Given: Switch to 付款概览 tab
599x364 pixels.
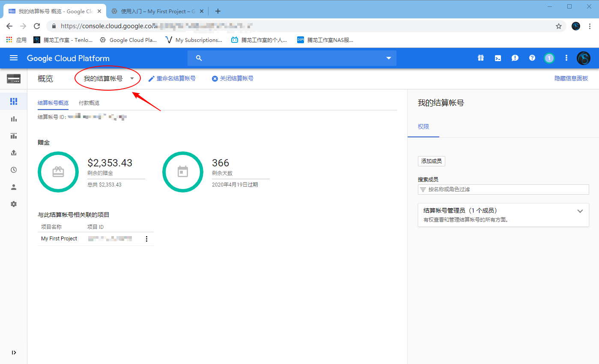Looking at the screenshot, I should coord(89,103).
